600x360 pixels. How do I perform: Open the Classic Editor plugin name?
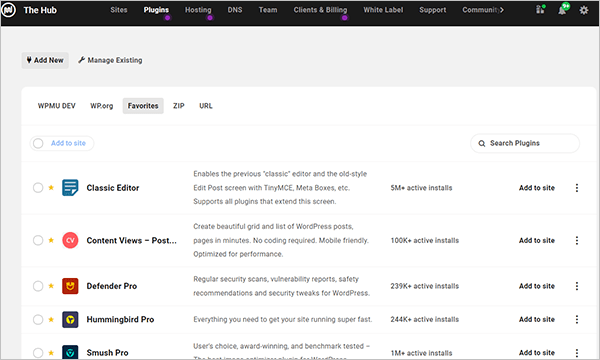[113, 188]
